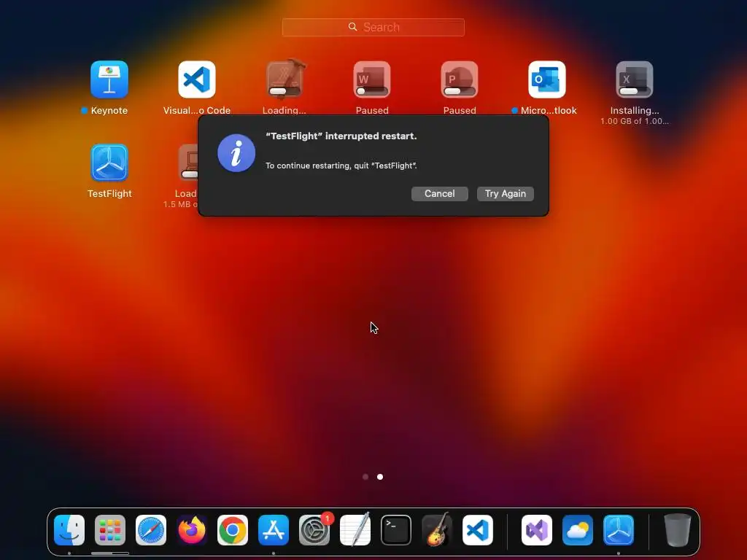Viewport: 747px width, 560px height.
Task: Click the "Loading..." label under hammer icon
Action: (285, 111)
